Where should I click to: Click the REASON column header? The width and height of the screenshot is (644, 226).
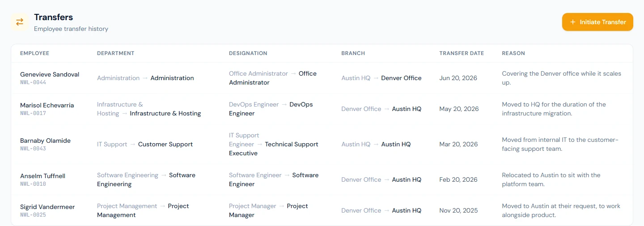(513, 53)
